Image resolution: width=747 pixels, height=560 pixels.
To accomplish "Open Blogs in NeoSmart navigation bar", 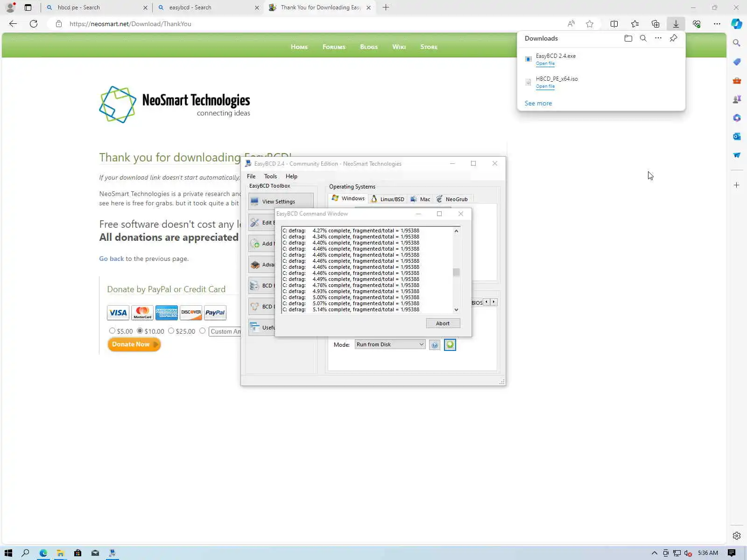I will [x=369, y=47].
